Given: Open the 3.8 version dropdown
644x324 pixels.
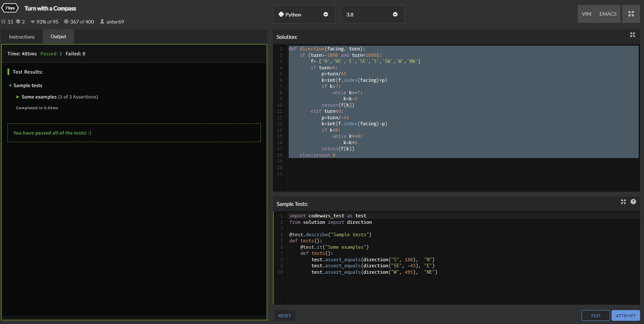Looking at the screenshot, I should point(372,14).
